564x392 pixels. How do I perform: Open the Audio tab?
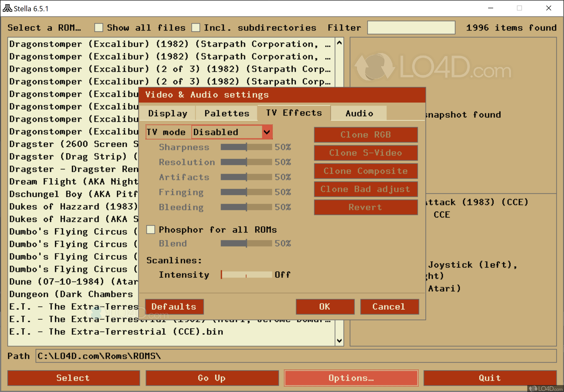(359, 113)
